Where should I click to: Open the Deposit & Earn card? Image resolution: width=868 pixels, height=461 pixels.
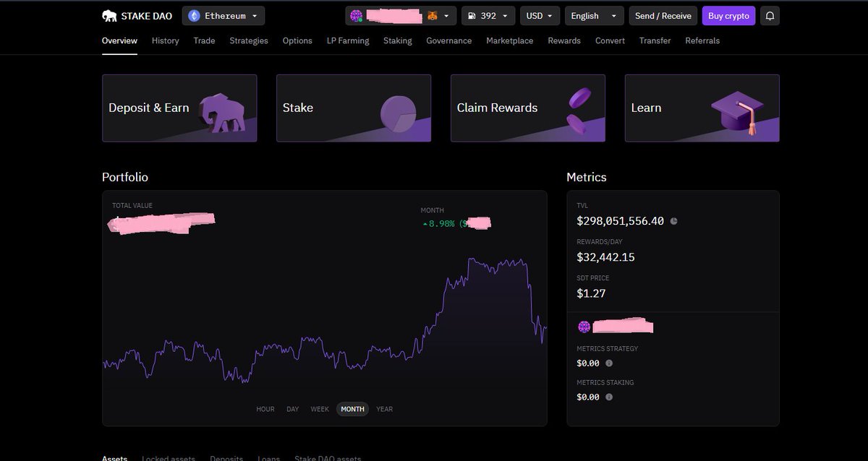[x=179, y=108]
